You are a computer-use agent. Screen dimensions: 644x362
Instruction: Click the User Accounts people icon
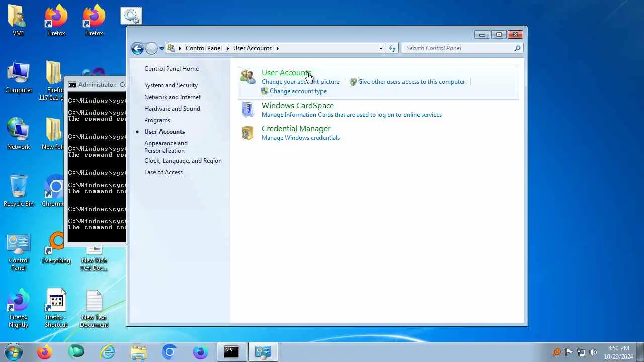click(248, 76)
